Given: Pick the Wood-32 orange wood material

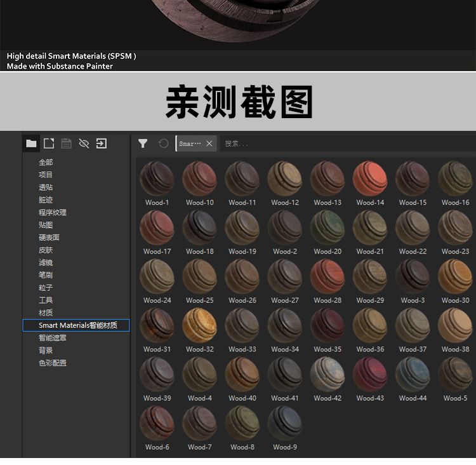Looking at the screenshot, I should [200, 326].
